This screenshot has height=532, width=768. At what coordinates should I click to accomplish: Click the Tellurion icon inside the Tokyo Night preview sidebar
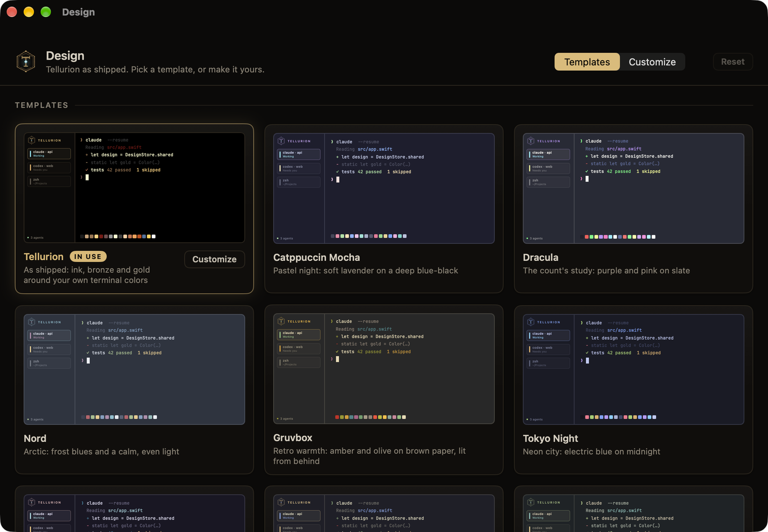[x=531, y=322]
